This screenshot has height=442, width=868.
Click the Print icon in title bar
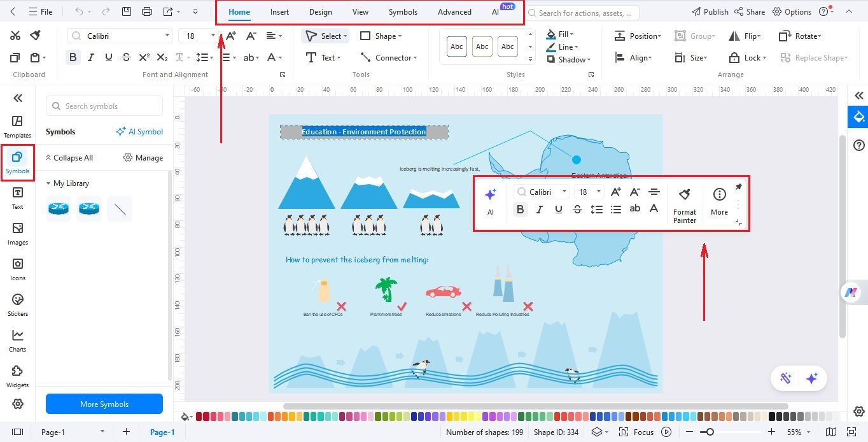147,11
